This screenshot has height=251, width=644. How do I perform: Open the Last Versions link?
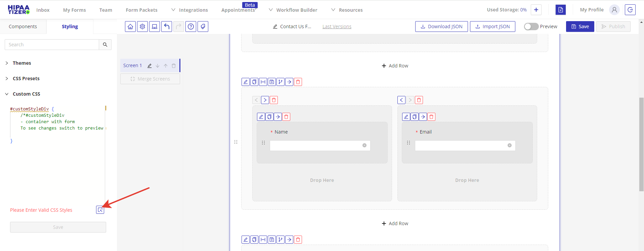[x=337, y=27]
